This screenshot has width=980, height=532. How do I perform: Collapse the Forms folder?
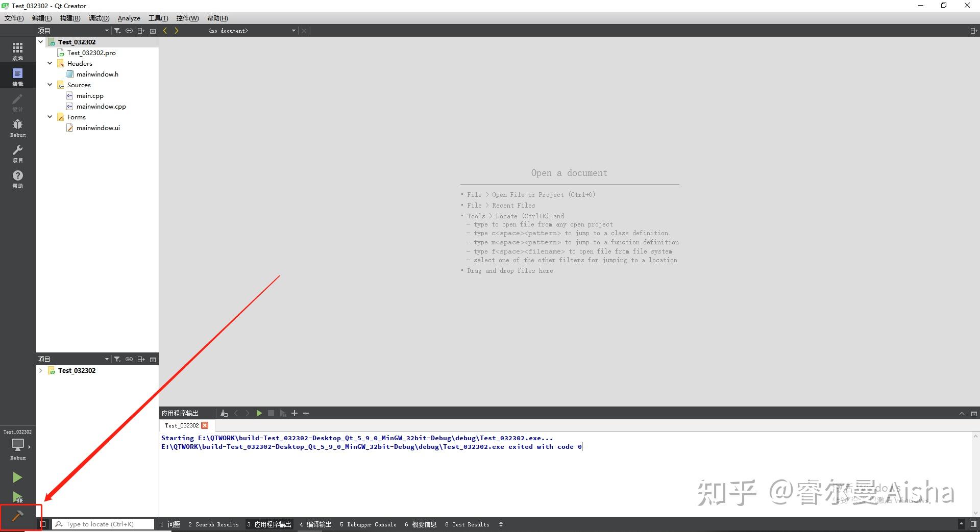50,117
